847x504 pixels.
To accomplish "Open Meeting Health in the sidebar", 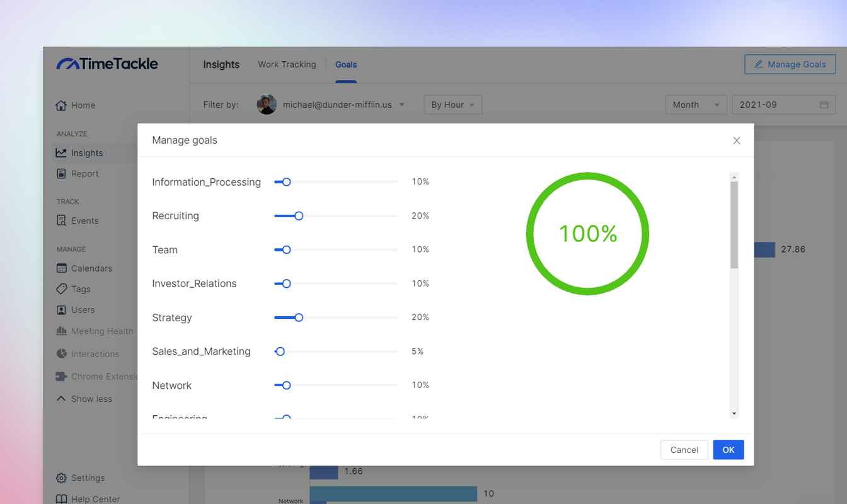I will pyautogui.click(x=95, y=331).
